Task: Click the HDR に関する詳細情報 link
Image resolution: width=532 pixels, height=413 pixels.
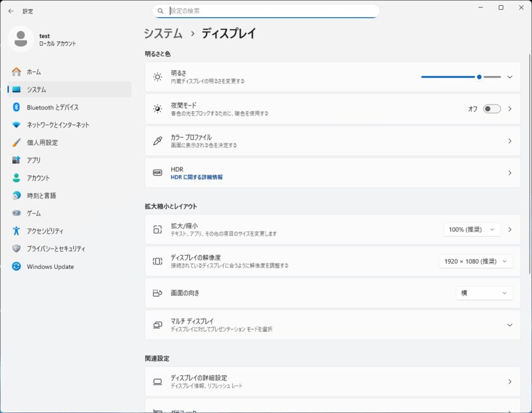Action: click(196, 177)
